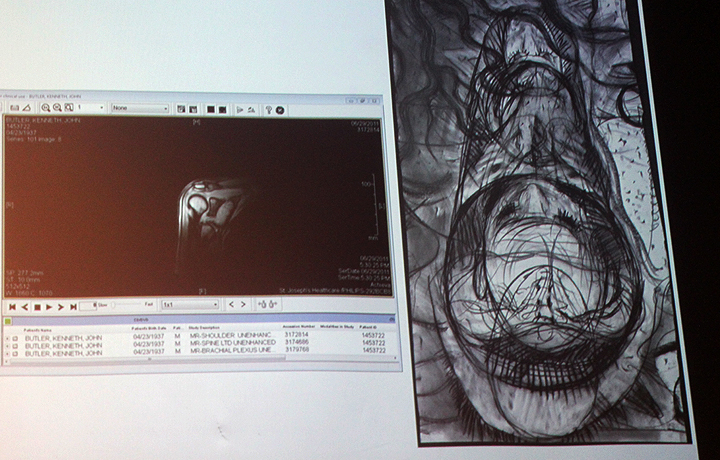This screenshot has height=460, width=720.
Task: Click accession number 3172814
Action: 296,335
